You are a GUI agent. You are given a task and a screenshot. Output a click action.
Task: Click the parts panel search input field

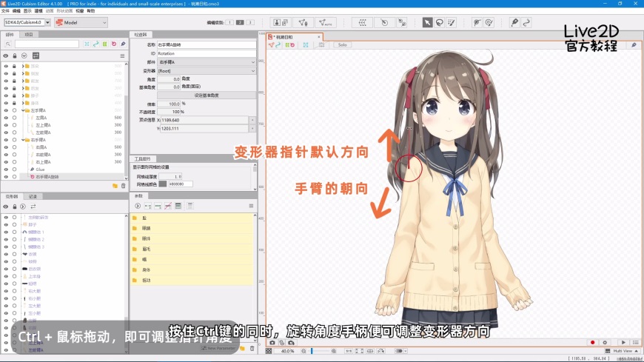(47, 44)
